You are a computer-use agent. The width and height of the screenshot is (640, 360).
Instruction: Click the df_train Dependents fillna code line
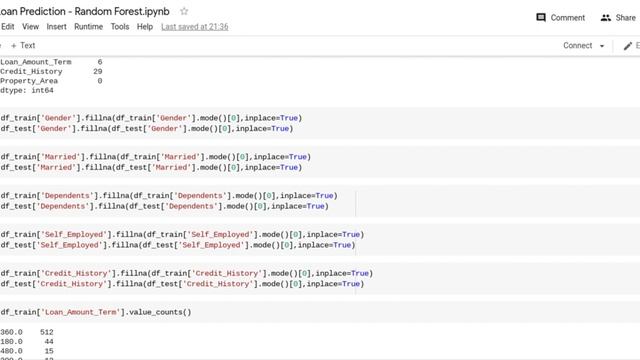(169, 196)
